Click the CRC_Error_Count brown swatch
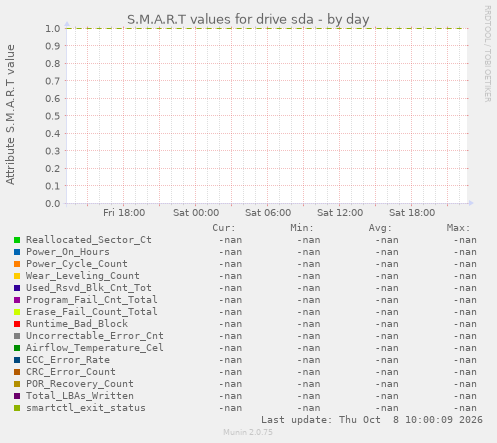497x443 pixels. (x=17, y=372)
